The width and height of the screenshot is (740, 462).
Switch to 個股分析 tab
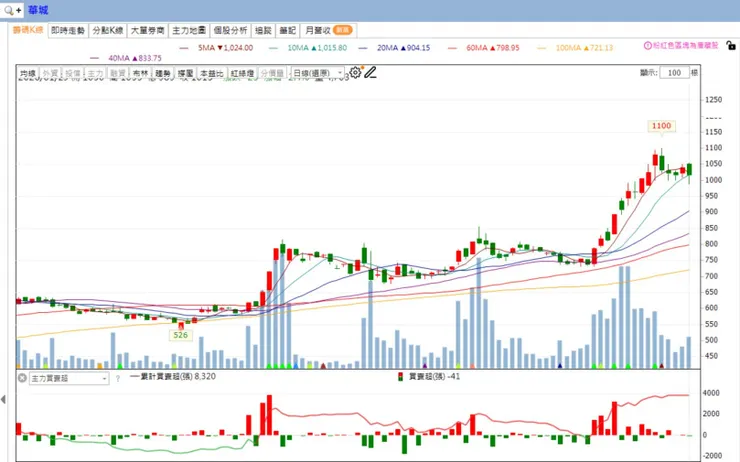pos(230,30)
